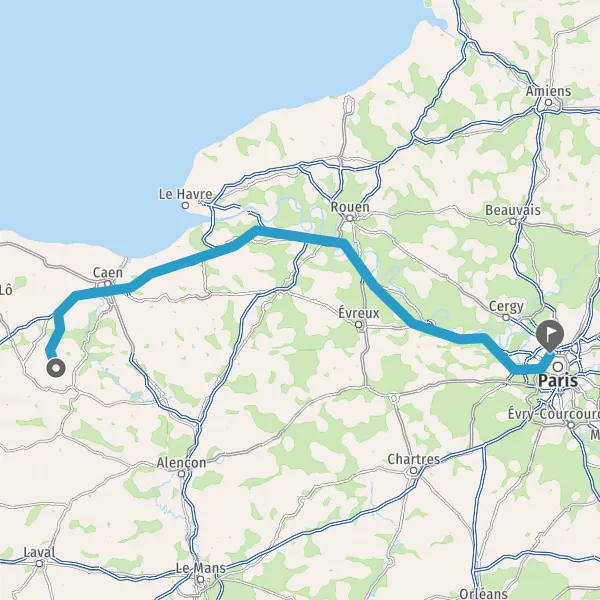Screen dimensions: 600x600
Task: Select the Beauvais city marker
Action: (513, 221)
